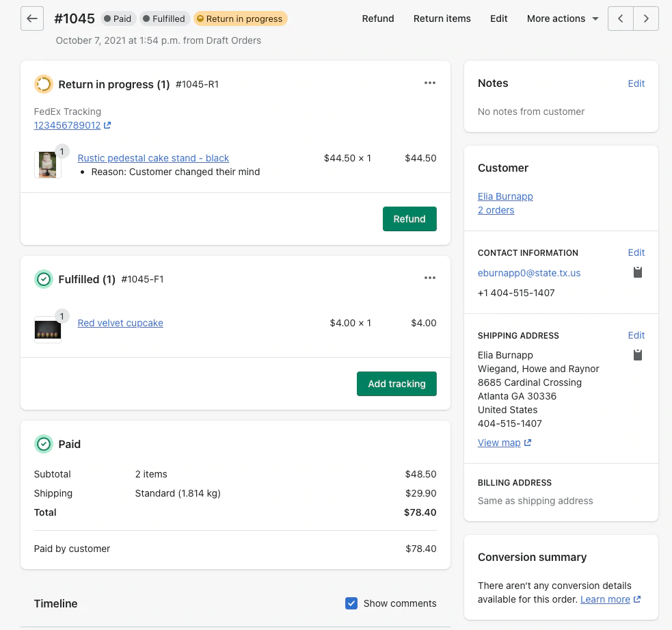Copy shipping address with clipboard icon
The image size is (672, 630).
[637, 355]
